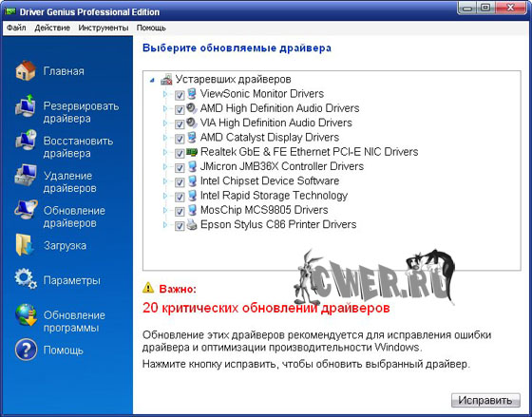Expand the ViewSonic Monitor Drivers node
The width and height of the screenshot is (532, 417).
click(x=165, y=94)
